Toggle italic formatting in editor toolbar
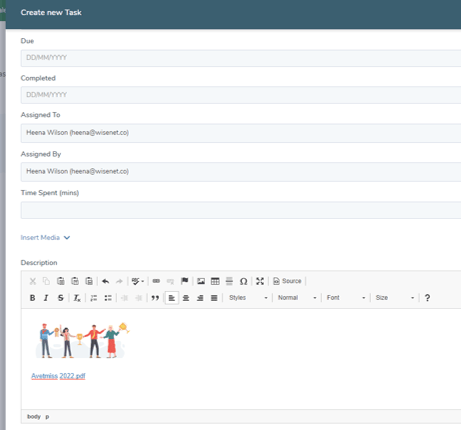Screen dimensions: 461x430 pyautogui.click(x=46, y=298)
